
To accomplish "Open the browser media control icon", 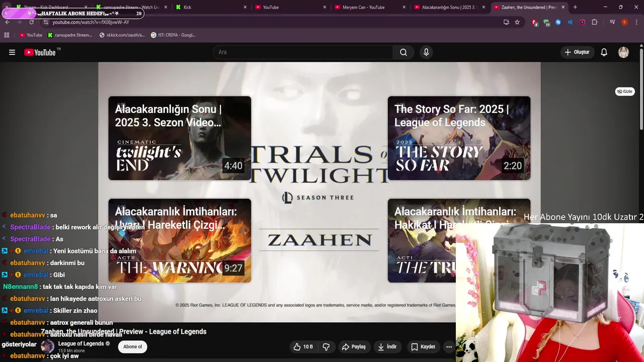I will [x=612, y=22].
